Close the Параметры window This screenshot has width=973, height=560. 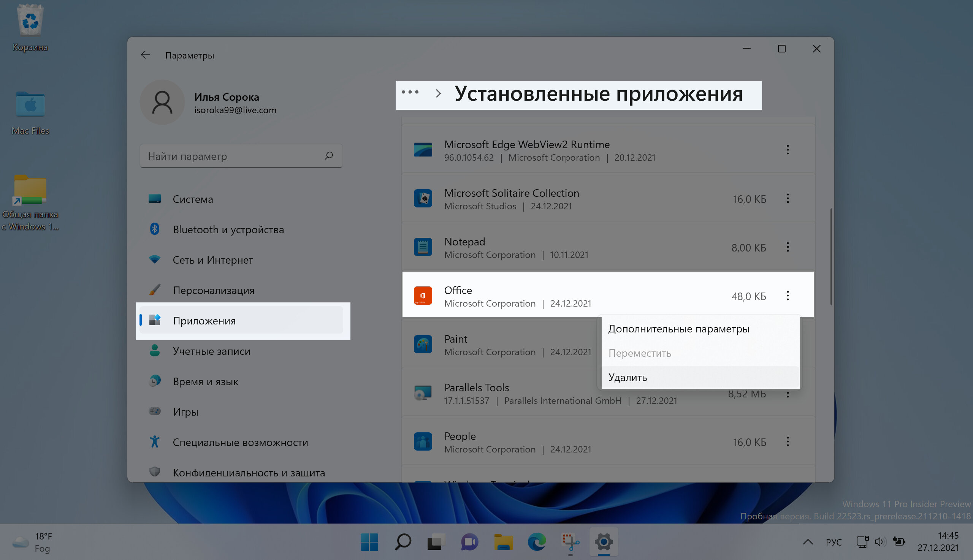(816, 49)
